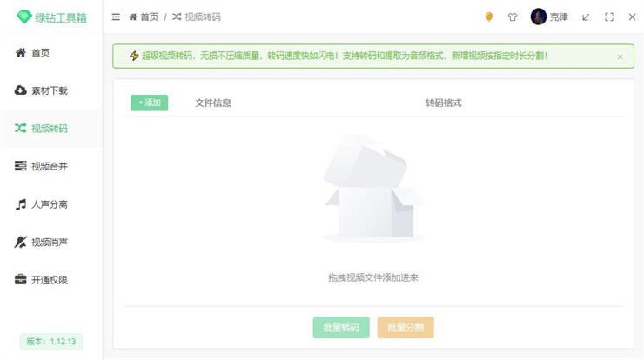Toggle the fullscreen brackets icon
The height and width of the screenshot is (360, 644).
click(609, 17)
